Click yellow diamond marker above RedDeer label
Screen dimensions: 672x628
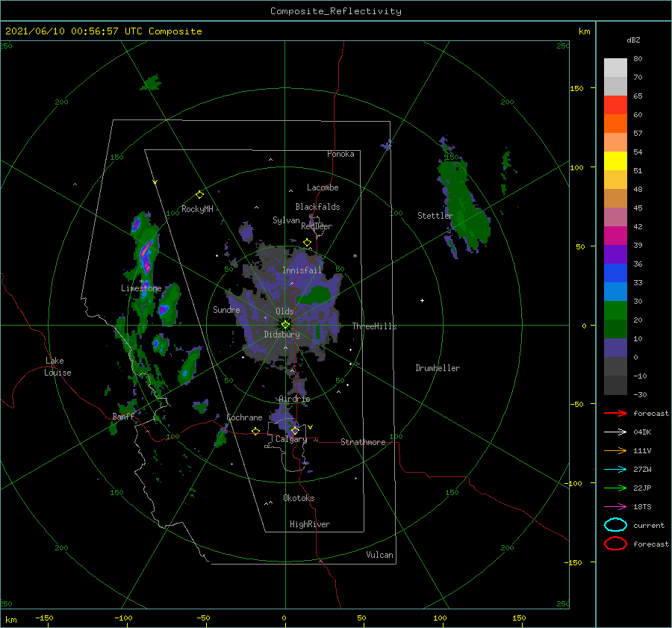click(307, 243)
